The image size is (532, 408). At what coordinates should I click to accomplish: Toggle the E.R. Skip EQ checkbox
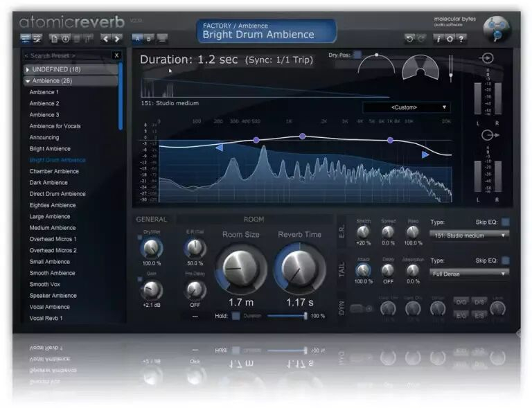click(x=505, y=222)
